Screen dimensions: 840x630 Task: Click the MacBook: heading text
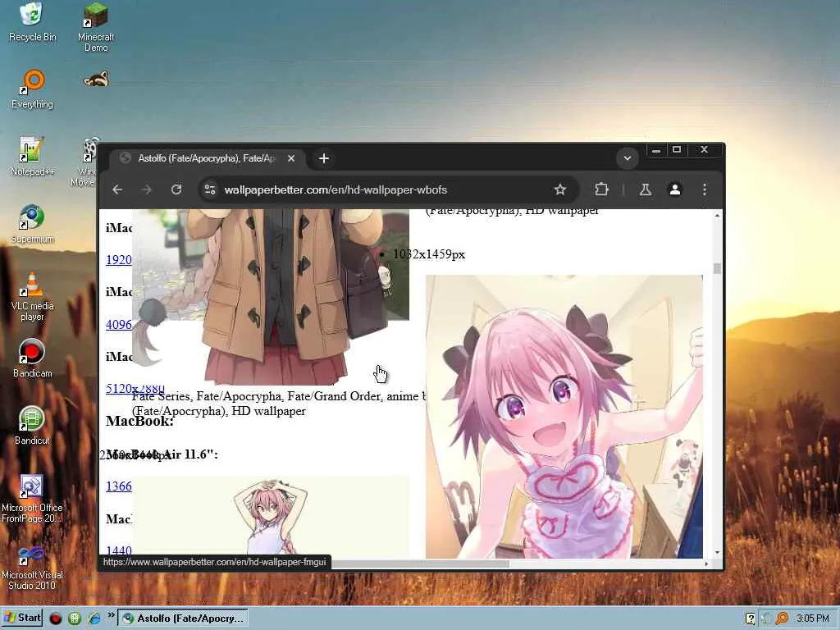(x=139, y=421)
